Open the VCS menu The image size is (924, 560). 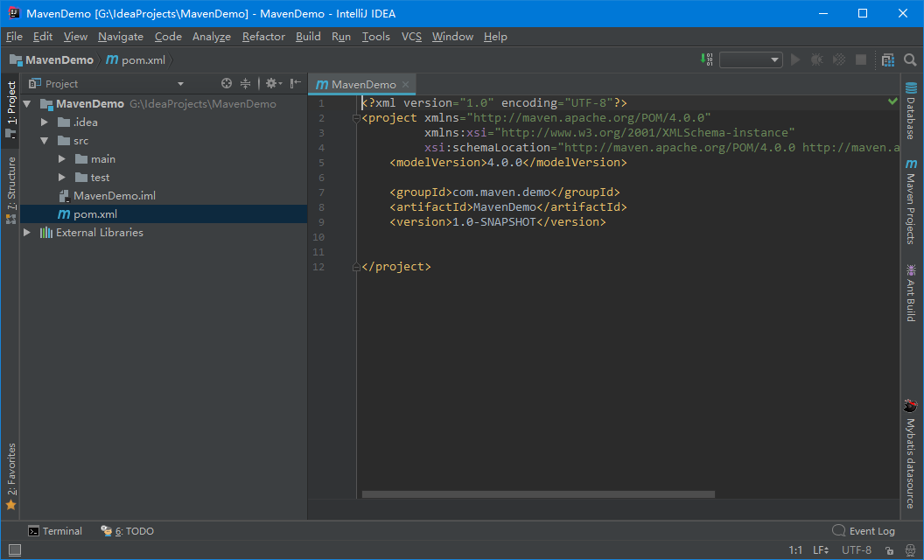coord(411,37)
